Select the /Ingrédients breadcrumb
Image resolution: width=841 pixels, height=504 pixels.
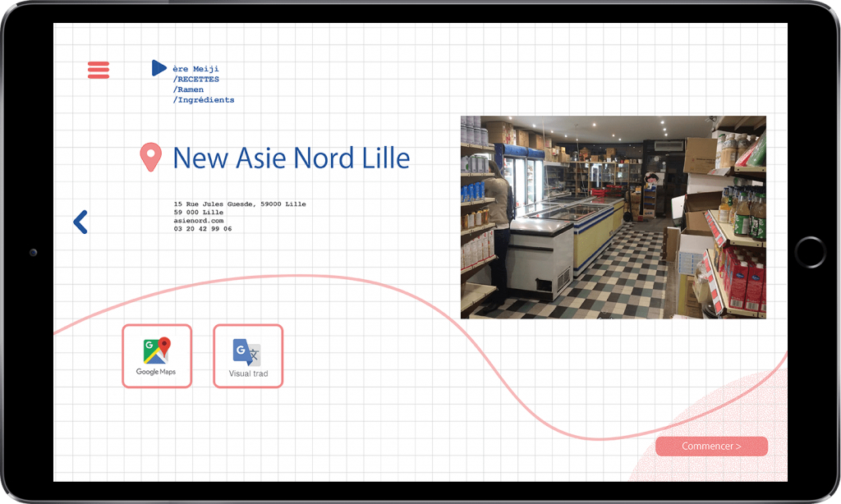204,99
